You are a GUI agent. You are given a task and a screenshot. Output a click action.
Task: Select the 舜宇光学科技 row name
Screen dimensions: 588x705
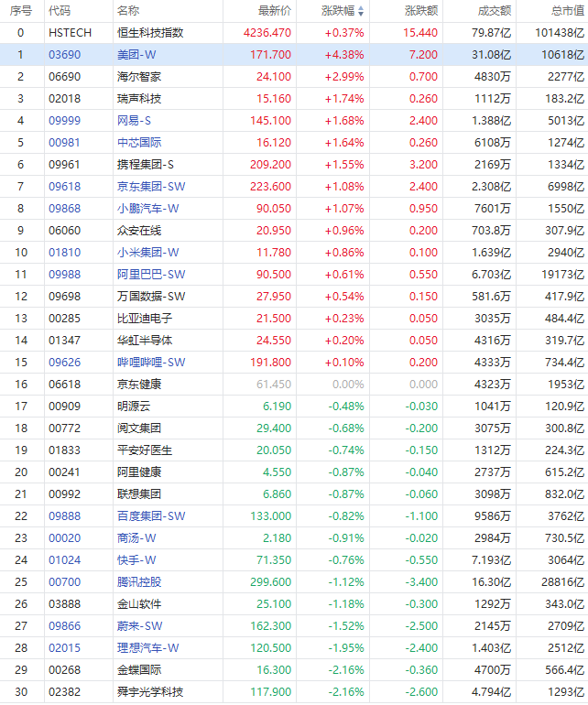click(x=150, y=692)
